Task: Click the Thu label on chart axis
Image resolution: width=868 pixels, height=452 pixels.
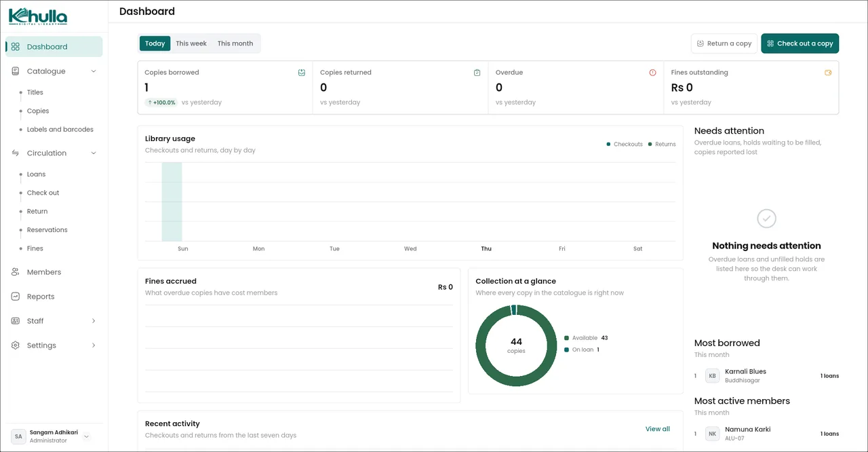Action: click(x=486, y=249)
